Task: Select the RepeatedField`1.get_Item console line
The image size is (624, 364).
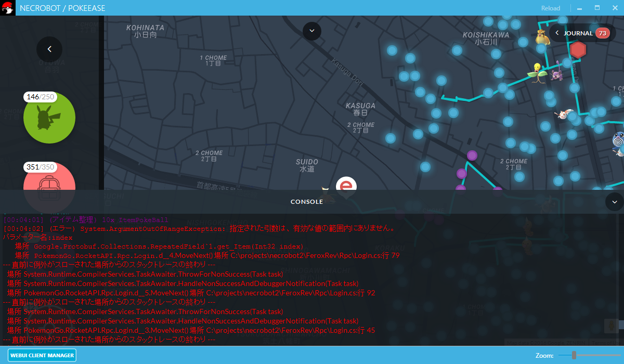Action: (x=159, y=246)
